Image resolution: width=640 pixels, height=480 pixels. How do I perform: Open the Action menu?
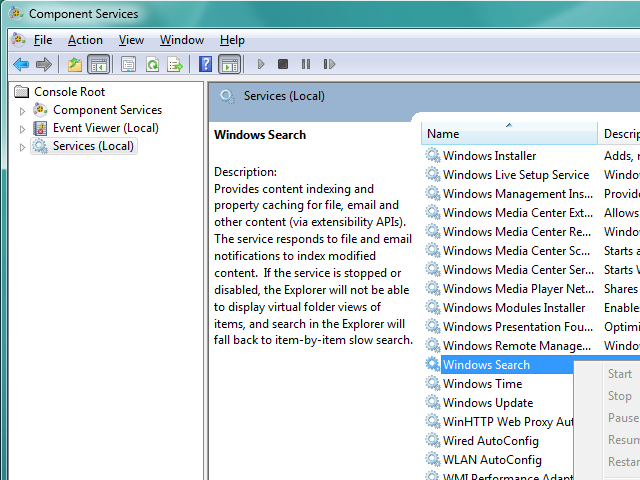click(x=85, y=40)
